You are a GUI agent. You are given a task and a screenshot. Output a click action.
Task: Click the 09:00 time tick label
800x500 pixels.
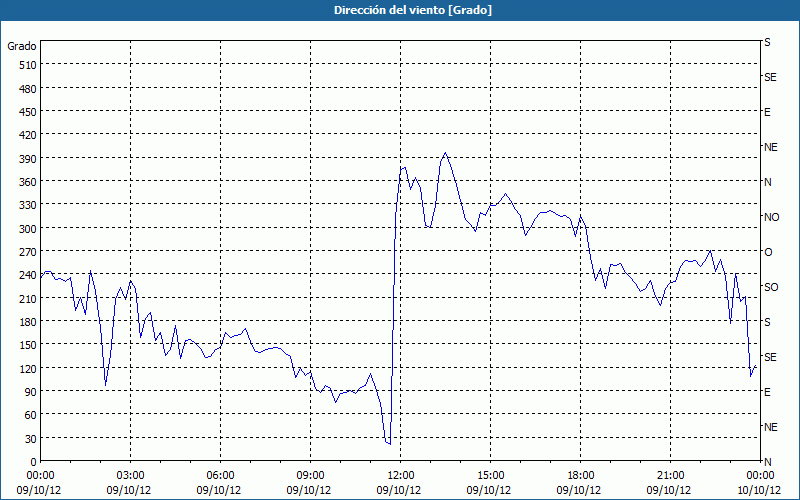coord(310,476)
